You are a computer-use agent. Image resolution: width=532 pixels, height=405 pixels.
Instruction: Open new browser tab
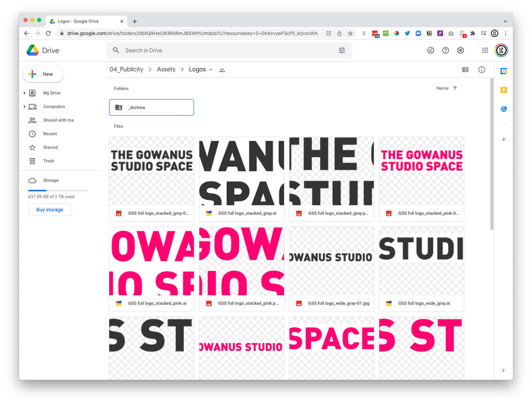pyautogui.click(x=135, y=21)
